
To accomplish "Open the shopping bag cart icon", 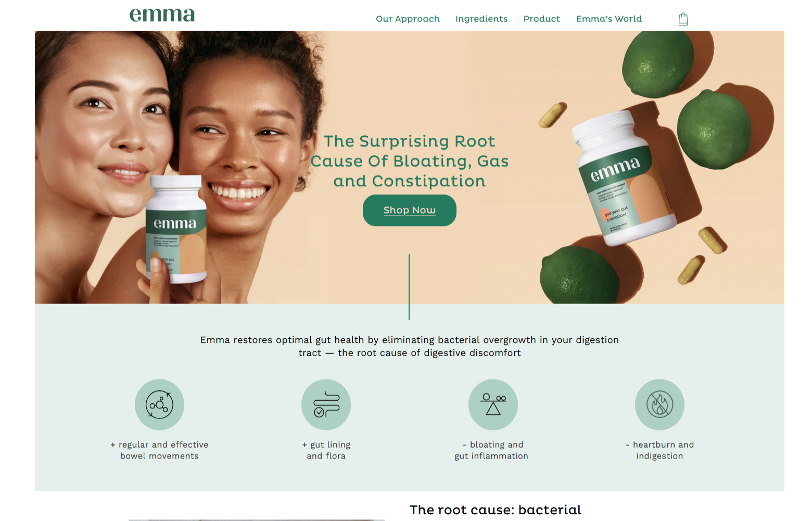I will coord(683,19).
